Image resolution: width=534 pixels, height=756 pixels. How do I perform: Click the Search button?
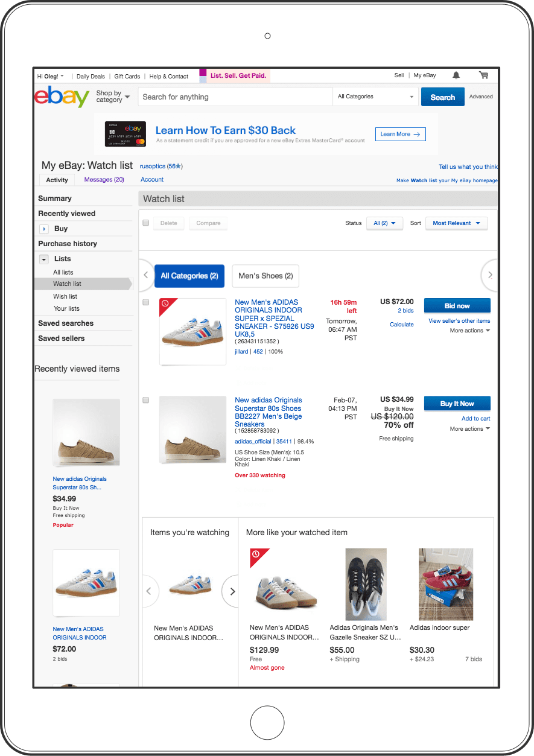443,97
